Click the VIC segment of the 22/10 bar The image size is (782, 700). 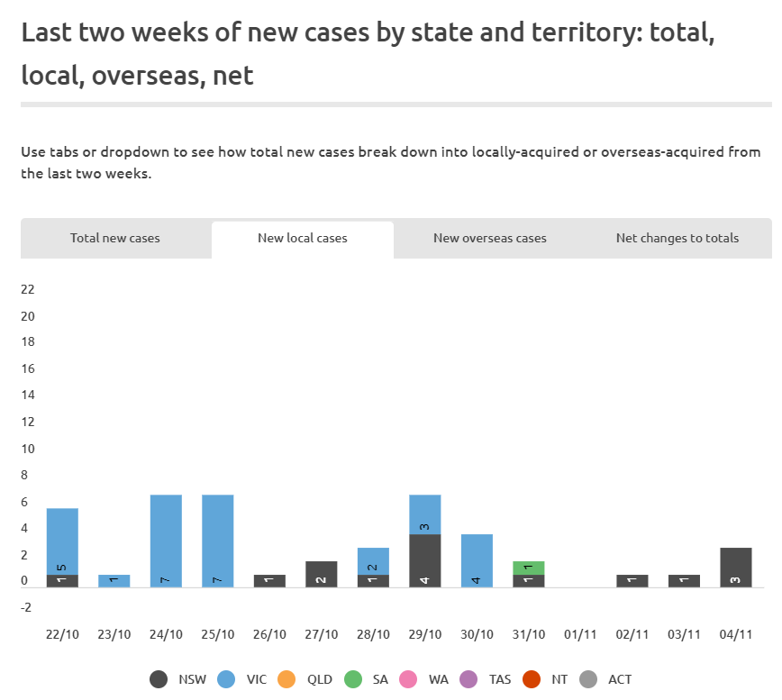62,541
